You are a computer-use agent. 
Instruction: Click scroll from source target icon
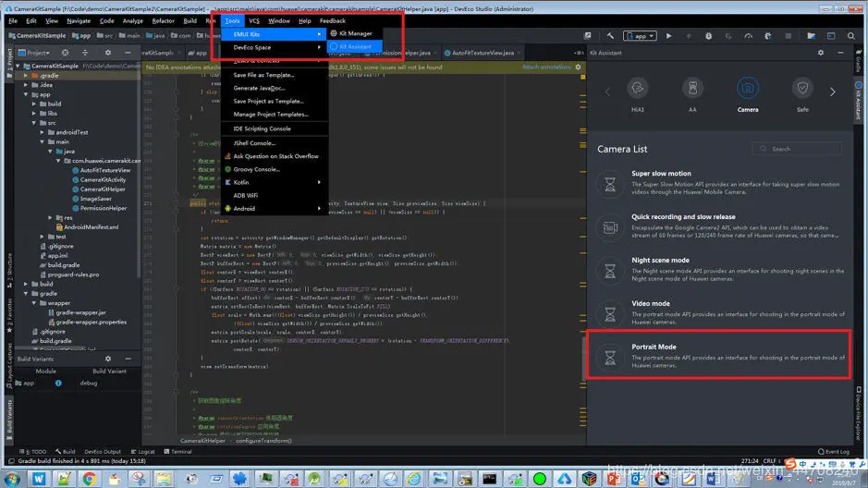tap(66, 53)
